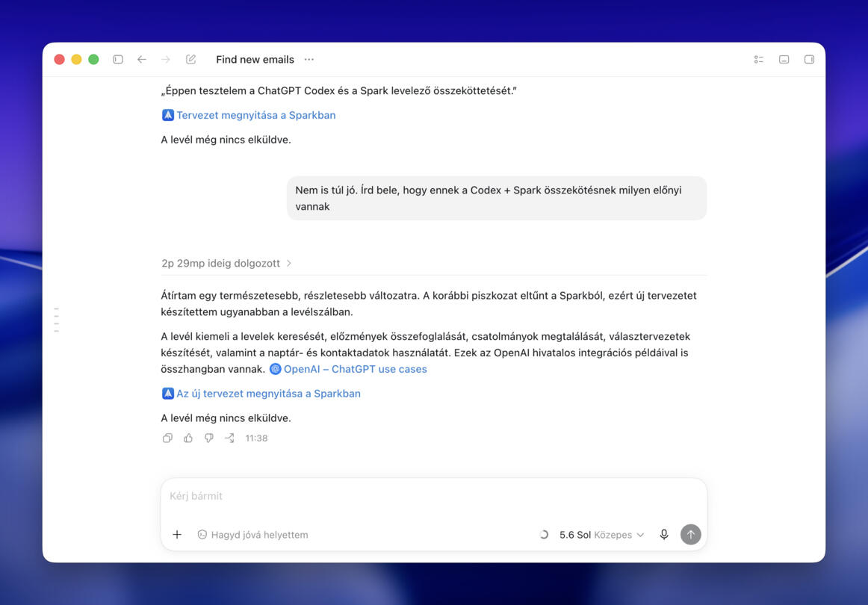868x605 pixels.
Task: Click the loading spinner near model selector
Action: [544, 535]
